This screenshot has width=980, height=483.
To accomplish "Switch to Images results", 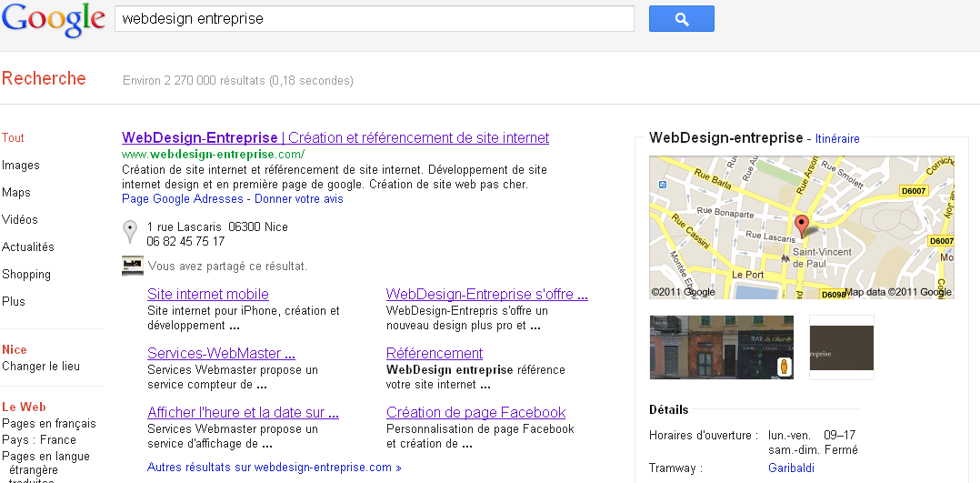I will point(21,166).
